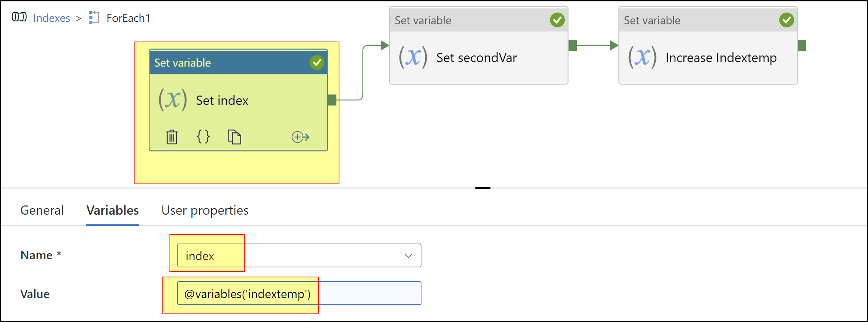Click the green success check on Set secondVar

pos(557,20)
